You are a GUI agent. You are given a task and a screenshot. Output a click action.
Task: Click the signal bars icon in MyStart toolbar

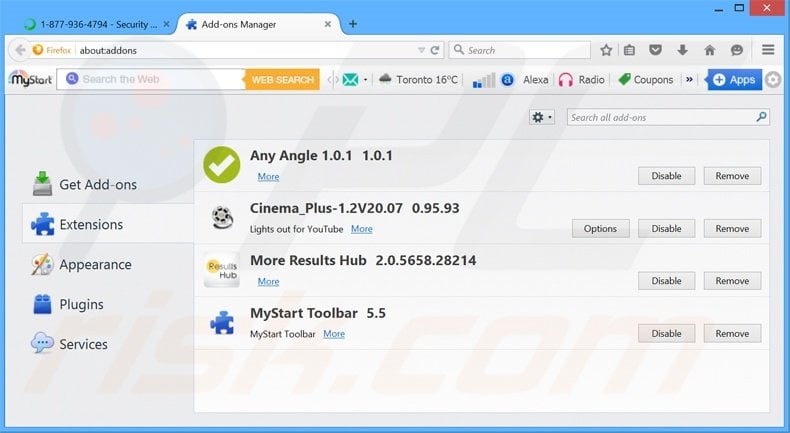coord(484,80)
